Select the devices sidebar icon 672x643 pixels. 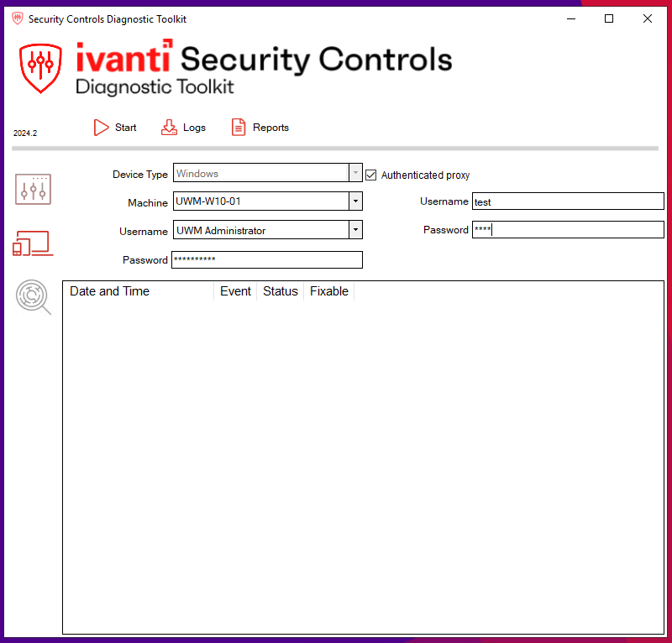pos(33,243)
